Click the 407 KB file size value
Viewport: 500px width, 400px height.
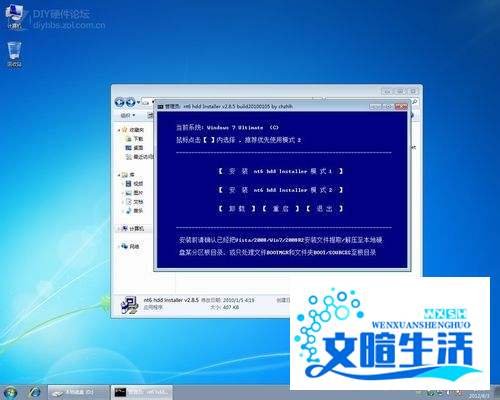point(231,307)
